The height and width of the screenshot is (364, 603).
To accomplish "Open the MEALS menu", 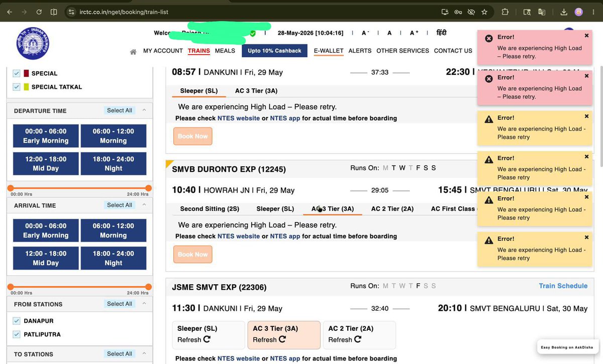I will (225, 51).
